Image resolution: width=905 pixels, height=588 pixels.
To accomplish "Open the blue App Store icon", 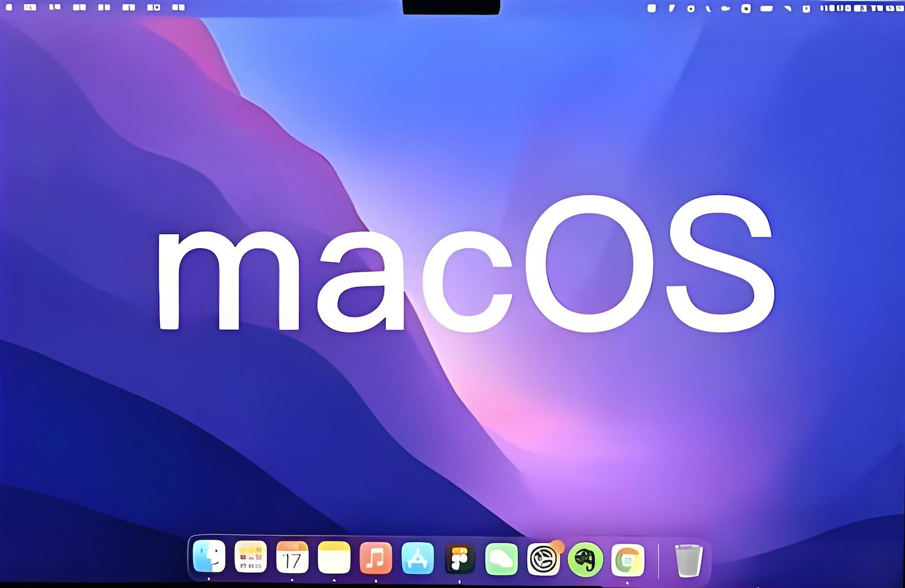I will [x=417, y=557].
